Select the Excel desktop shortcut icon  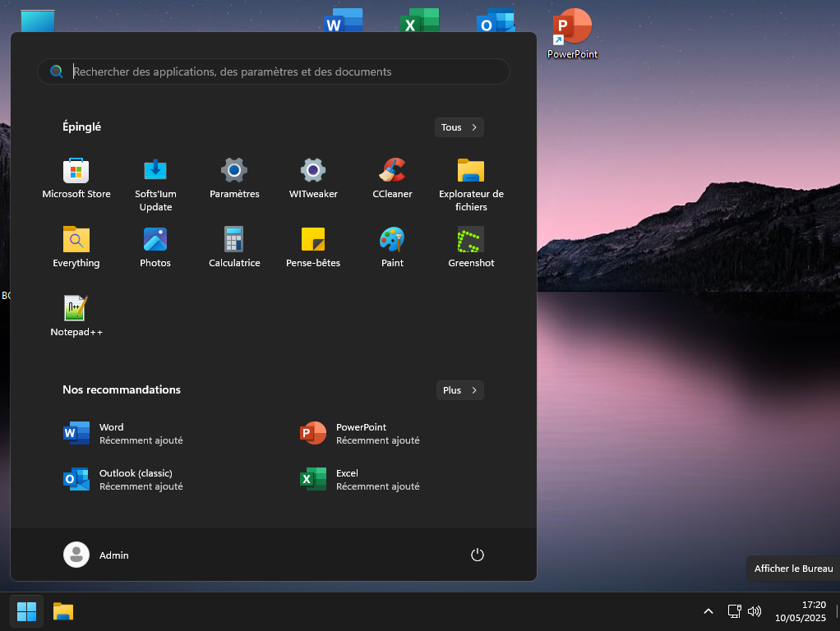(x=419, y=21)
